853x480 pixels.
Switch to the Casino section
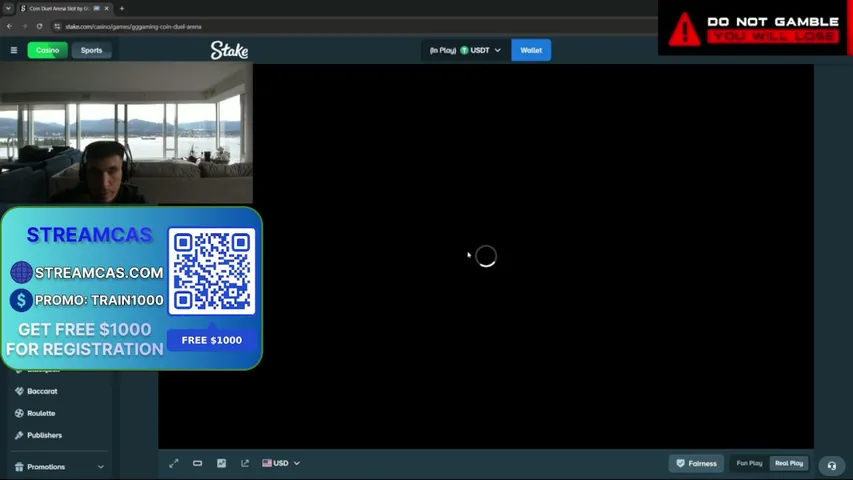point(47,50)
